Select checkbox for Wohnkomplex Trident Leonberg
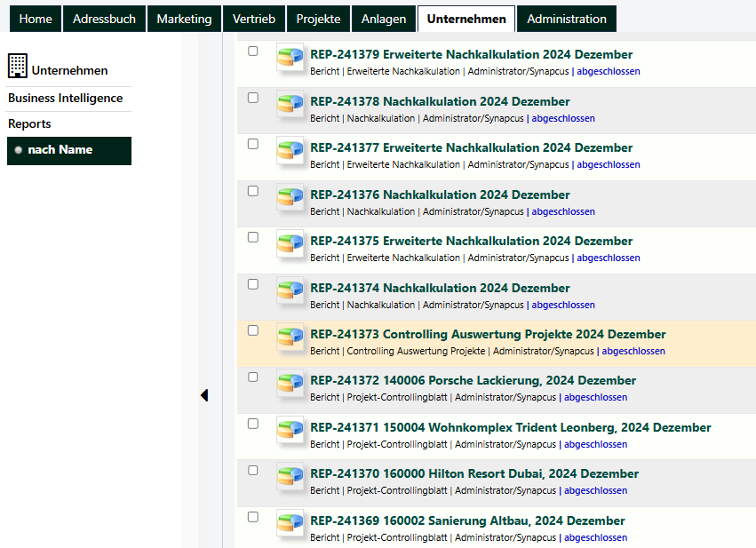756x548 pixels. (252, 424)
